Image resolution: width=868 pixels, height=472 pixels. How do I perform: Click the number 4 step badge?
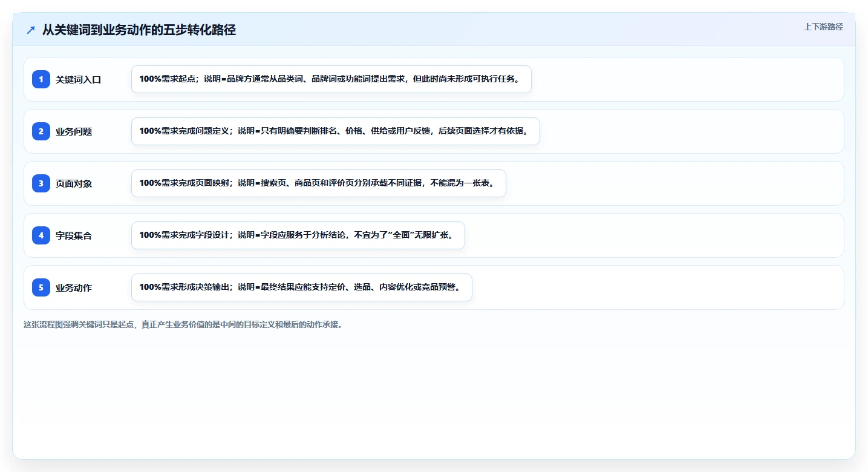pyautogui.click(x=41, y=235)
